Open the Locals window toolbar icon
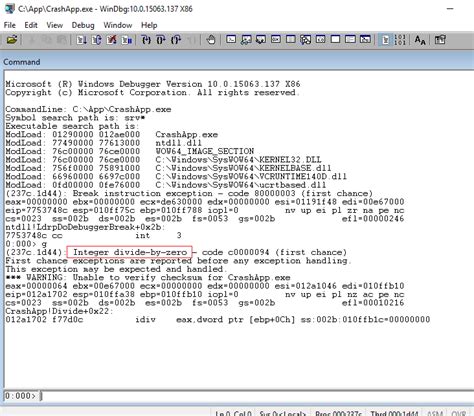The height and width of the screenshot is (416, 474). coord(261,40)
